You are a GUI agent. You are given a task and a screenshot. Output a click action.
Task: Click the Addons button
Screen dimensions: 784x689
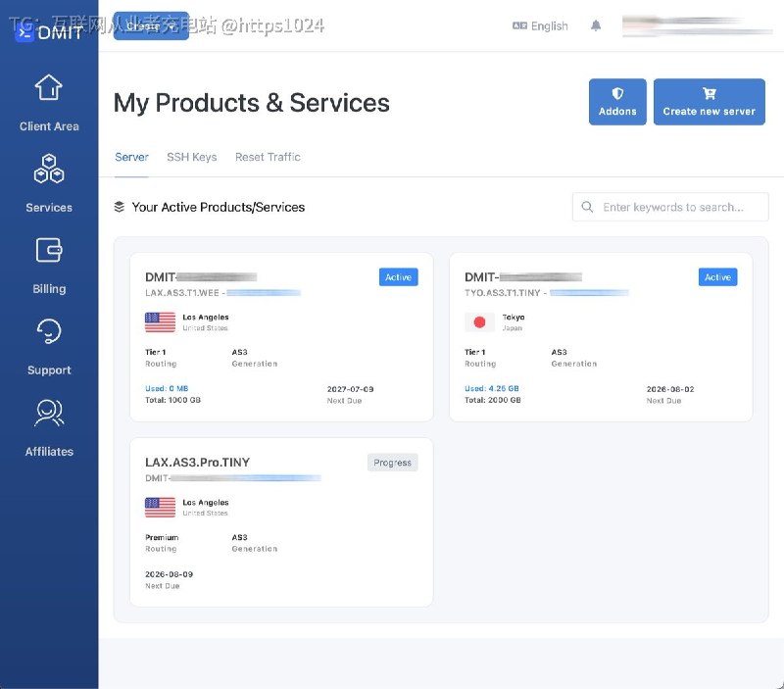[617, 102]
